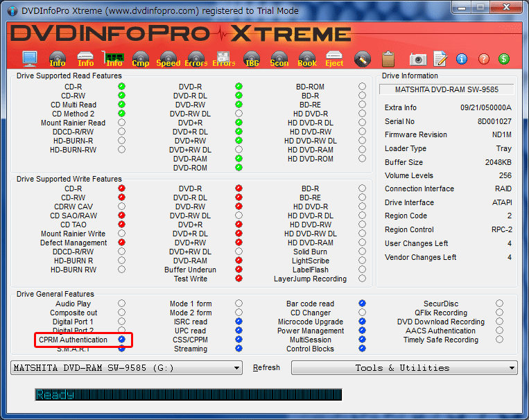Click the ISRC read blue indicator
Image resolution: width=529 pixels, height=420 pixels.
click(x=239, y=321)
